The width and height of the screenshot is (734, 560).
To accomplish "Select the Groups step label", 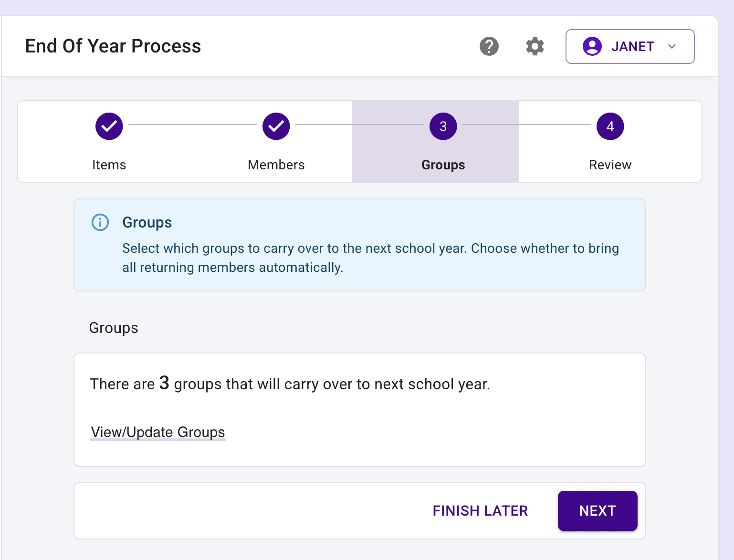I will [x=443, y=165].
